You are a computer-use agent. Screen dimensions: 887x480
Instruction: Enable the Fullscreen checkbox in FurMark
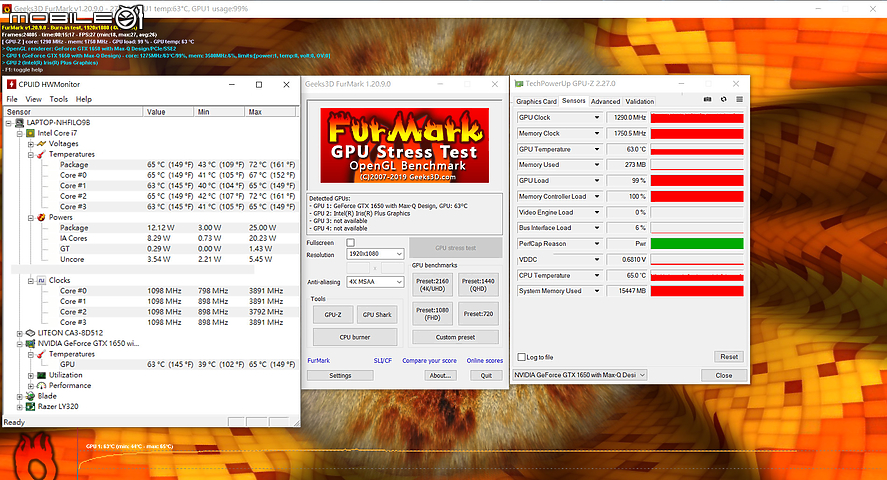351,243
